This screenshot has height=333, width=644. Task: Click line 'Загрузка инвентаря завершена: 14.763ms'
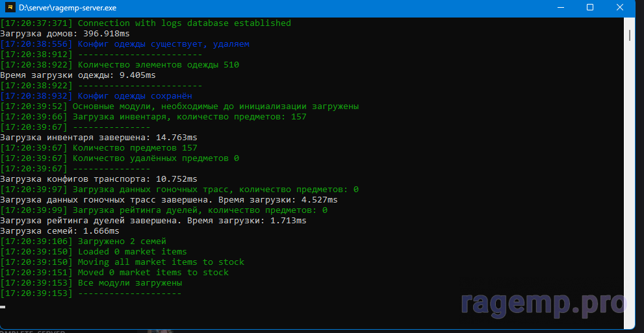click(x=99, y=138)
